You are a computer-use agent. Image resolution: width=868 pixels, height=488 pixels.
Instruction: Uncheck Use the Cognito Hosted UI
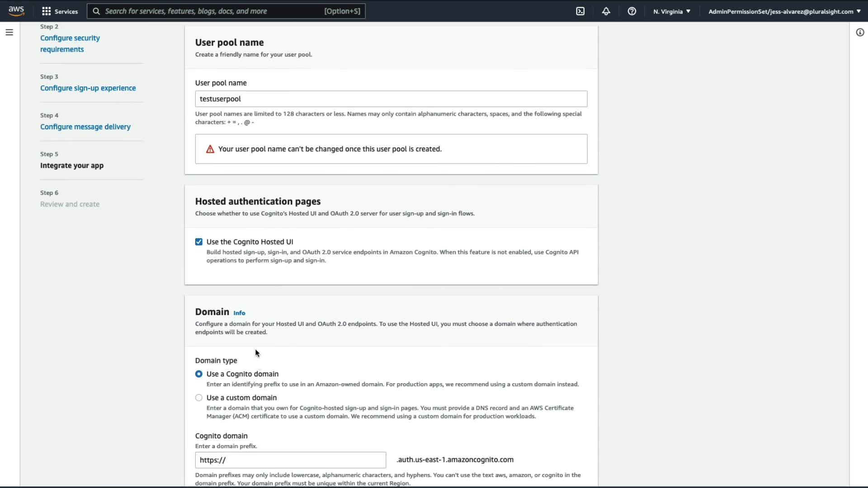coord(199,242)
